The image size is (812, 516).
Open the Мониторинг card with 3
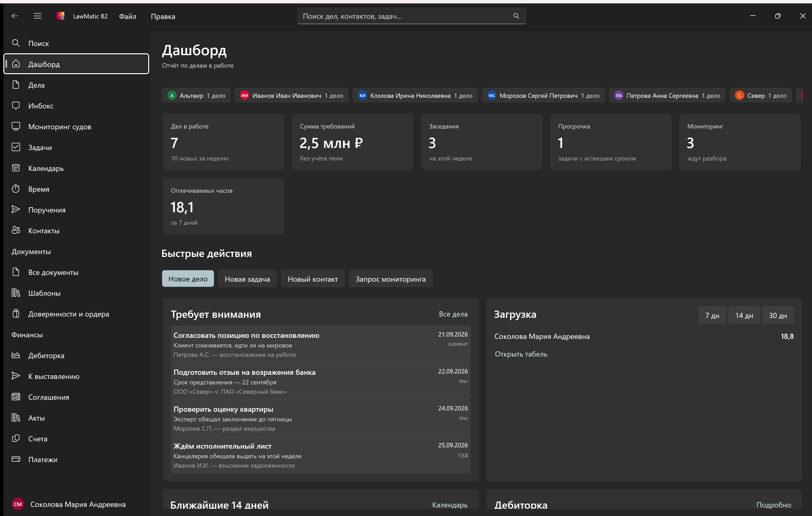coord(740,142)
